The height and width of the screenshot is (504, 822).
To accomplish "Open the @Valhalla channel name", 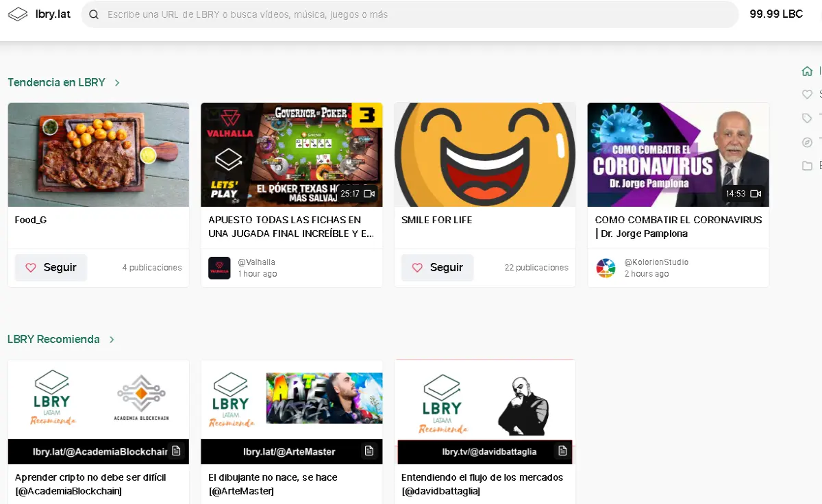I will click(x=256, y=262).
